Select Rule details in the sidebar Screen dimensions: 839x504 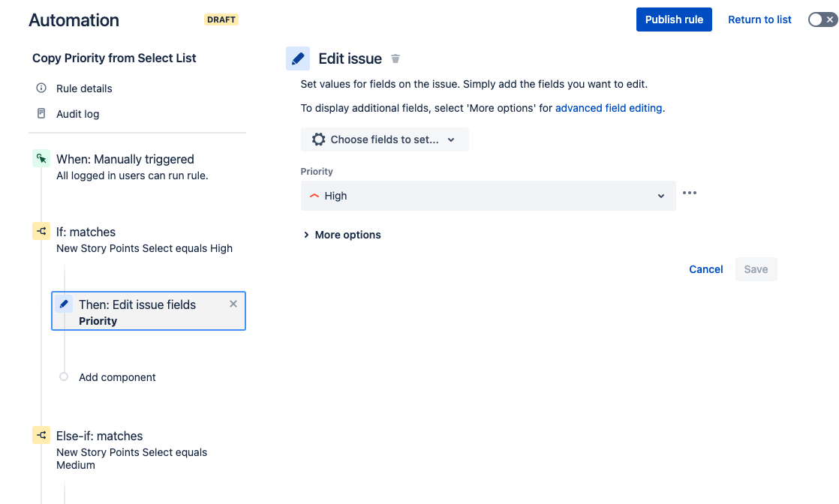83,88
